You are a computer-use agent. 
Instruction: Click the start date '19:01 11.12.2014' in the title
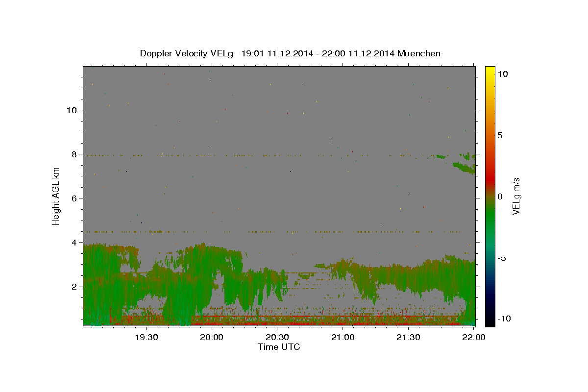coord(276,53)
